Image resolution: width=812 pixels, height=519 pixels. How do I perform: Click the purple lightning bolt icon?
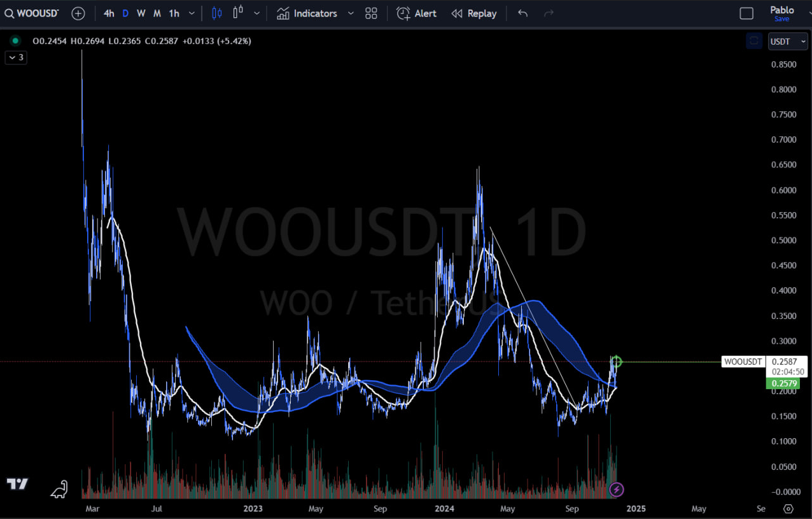click(x=616, y=490)
